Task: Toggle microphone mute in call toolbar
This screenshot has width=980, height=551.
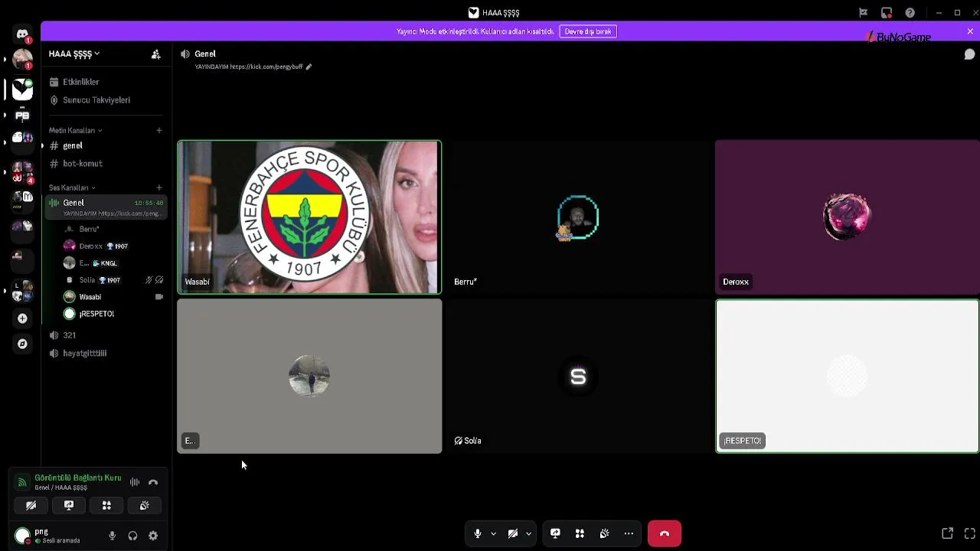Action: 478,533
